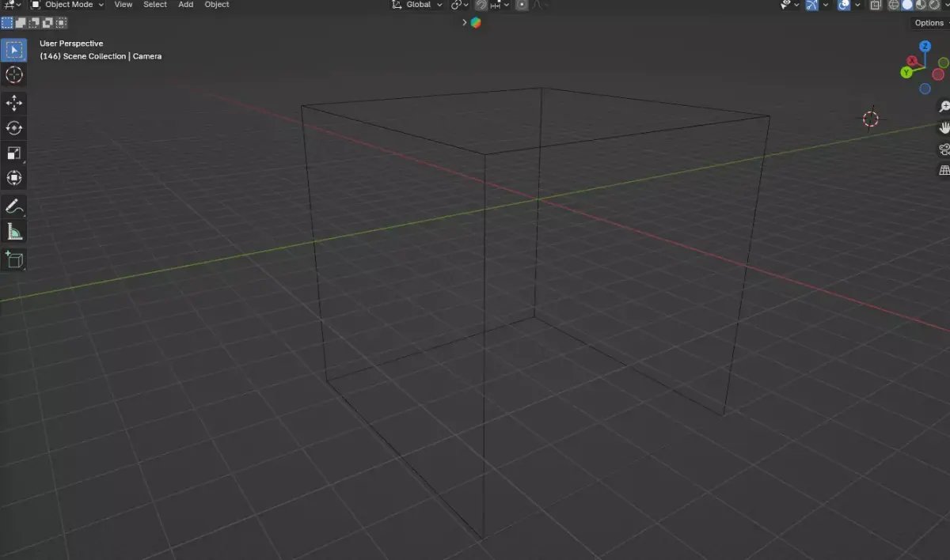
Task: Set selection mode to Extend
Action: tap(21, 23)
